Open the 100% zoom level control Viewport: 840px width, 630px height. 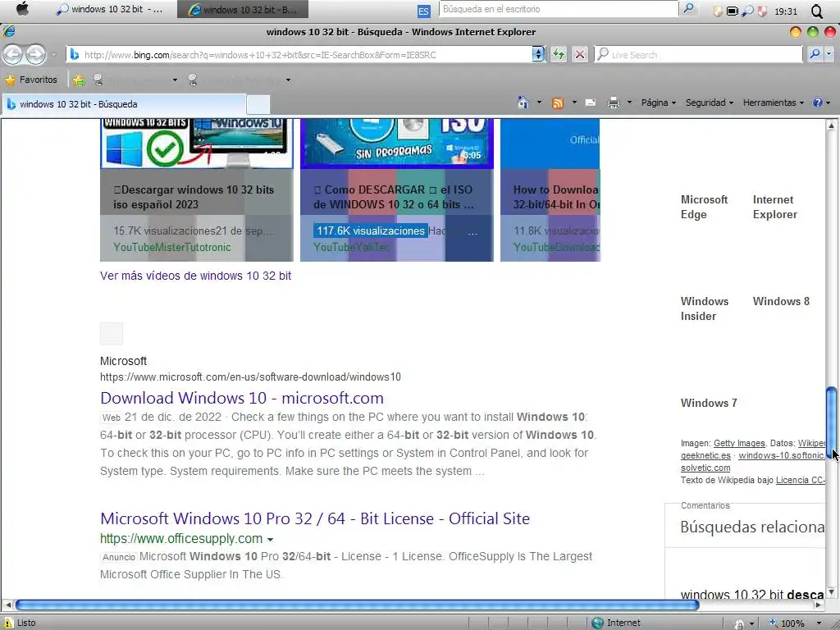pyautogui.click(x=793, y=623)
